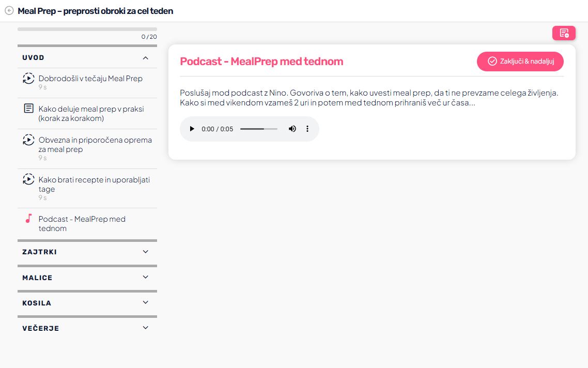The image size is (588, 368).
Task: Expand the MALICE section
Action: [x=145, y=277]
